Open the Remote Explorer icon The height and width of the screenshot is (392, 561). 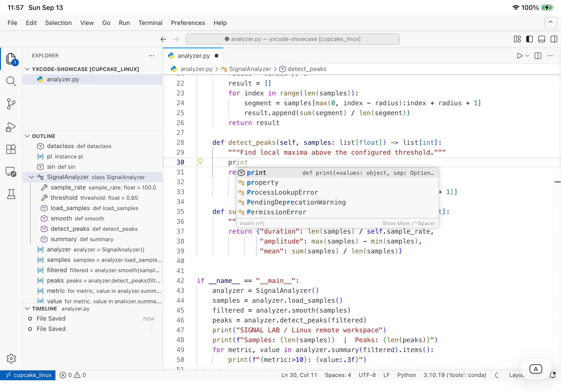pos(11,172)
